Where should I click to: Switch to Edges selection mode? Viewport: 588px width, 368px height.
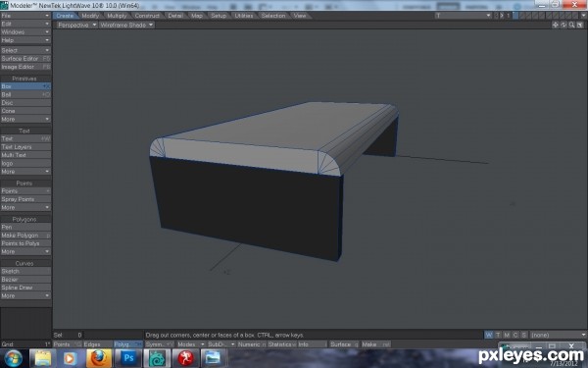[x=97, y=344]
